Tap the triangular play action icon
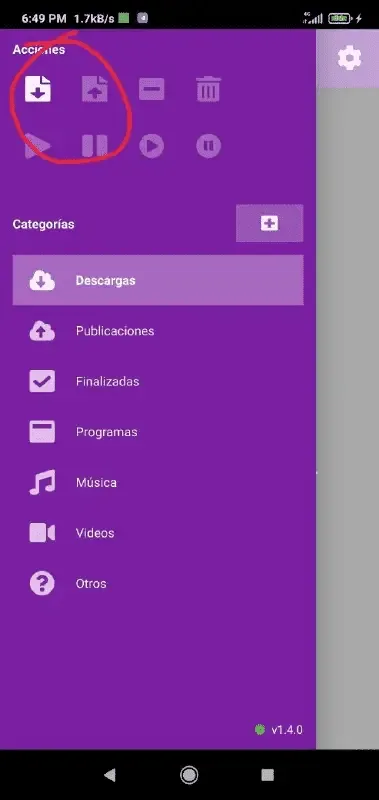The height and width of the screenshot is (800, 379). click(38, 146)
